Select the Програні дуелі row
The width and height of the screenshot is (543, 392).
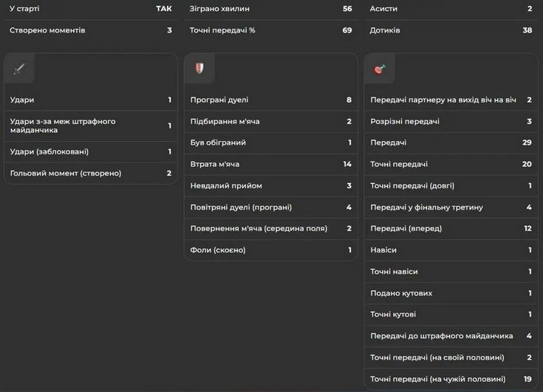[x=271, y=100]
